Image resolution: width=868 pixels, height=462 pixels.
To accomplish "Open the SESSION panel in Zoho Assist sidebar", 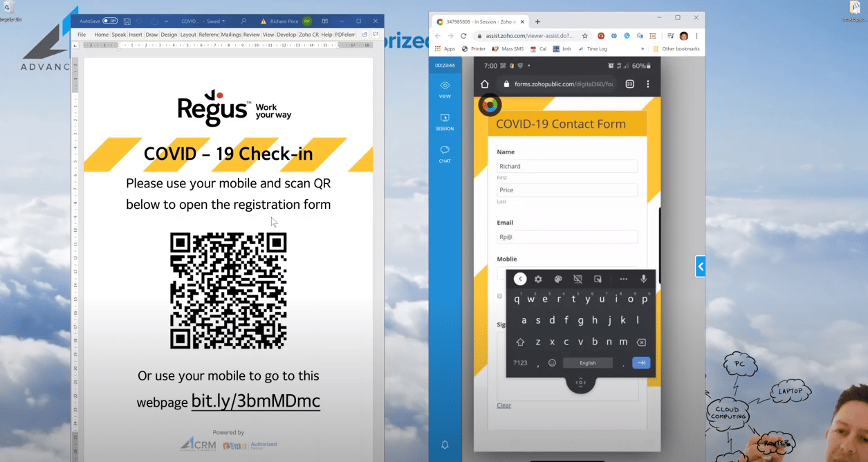I will pyautogui.click(x=445, y=120).
